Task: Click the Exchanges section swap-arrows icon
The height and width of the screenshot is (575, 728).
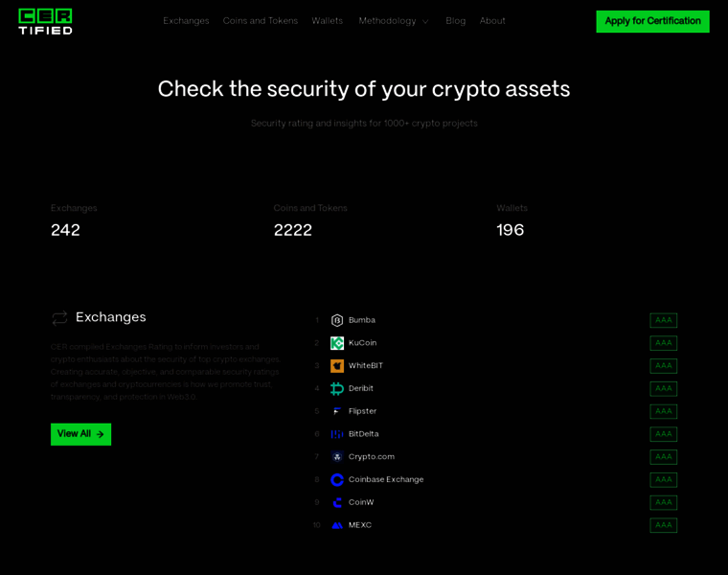Action: coord(59,318)
